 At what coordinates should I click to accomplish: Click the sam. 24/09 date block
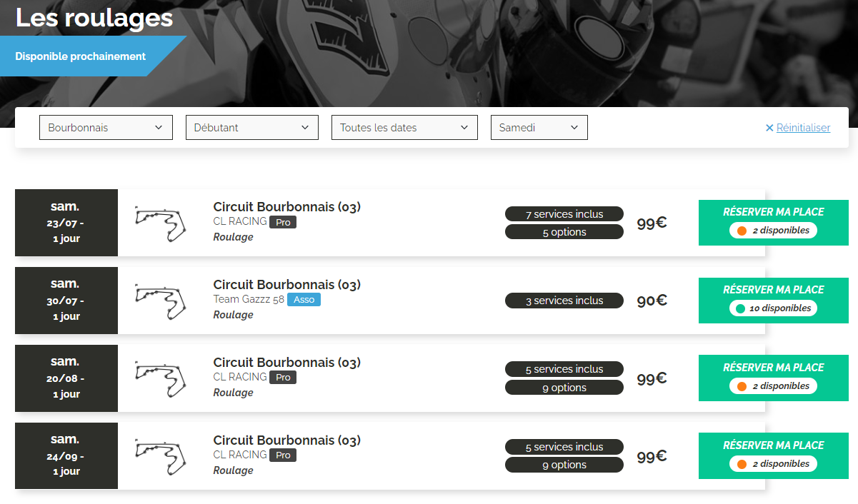(x=66, y=455)
